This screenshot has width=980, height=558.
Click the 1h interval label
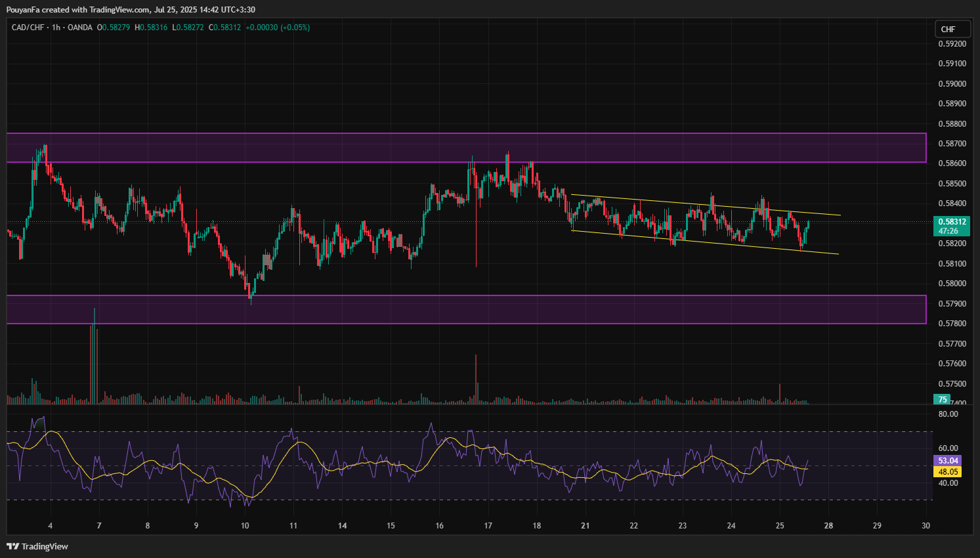(x=56, y=28)
